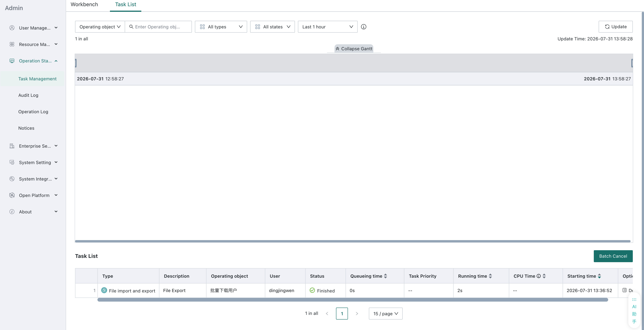Open the Last 1 hour time dropdown
The height and width of the screenshot is (330, 644).
[327, 27]
